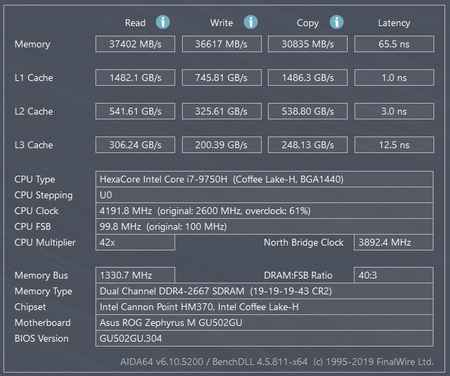Click the Motherboard label
The width and height of the screenshot is (450, 376).
pyautogui.click(x=42, y=323)
